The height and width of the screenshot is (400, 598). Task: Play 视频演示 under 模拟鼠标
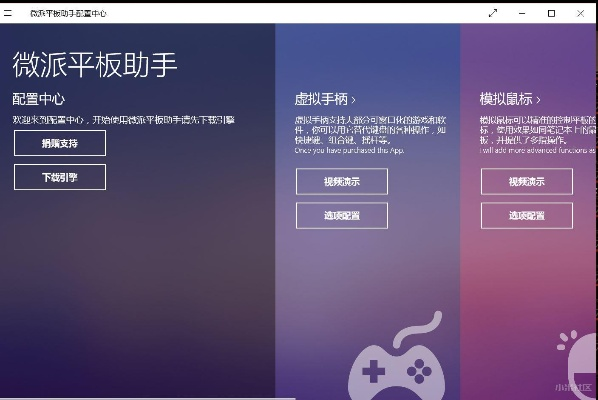pos(527,182)
